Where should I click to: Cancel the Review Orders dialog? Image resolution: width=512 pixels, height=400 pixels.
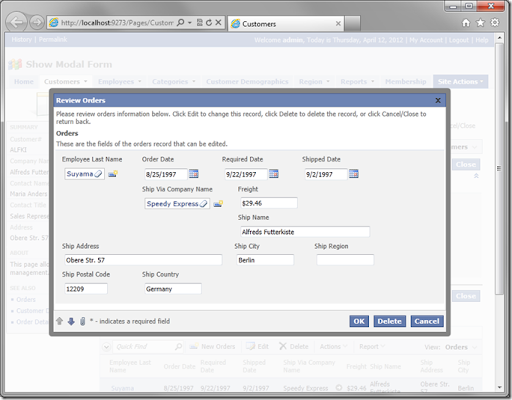(x=427, y=321)
